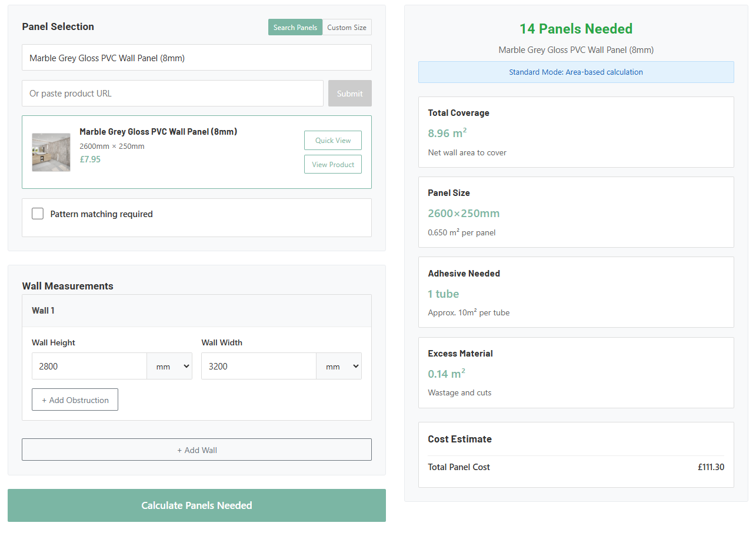The width and height of the screenshot is (756, 536).
Task: Click the View Product button
Action: click(x=332, y=165)
